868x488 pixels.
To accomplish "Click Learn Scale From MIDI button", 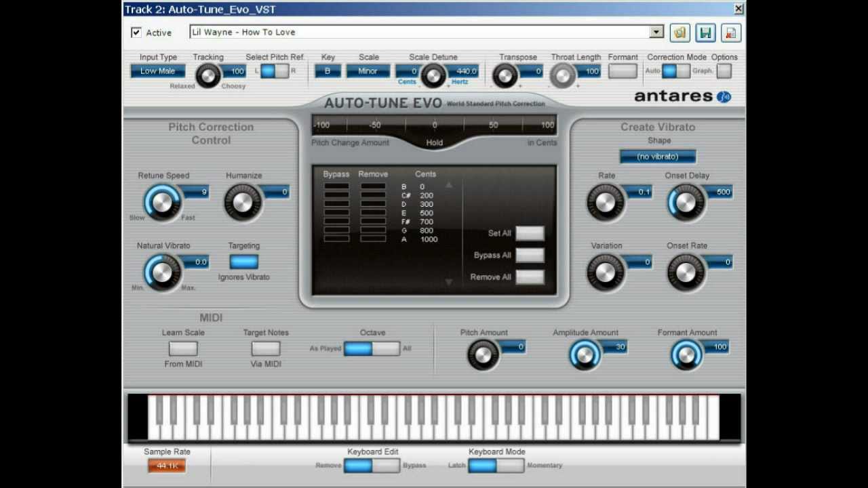I will 183,348.
